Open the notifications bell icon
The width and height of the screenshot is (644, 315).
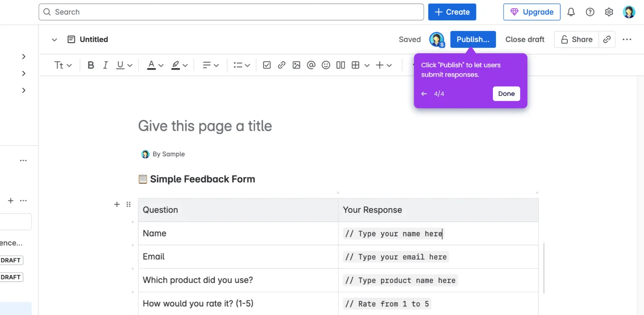(x=571, y=12)
